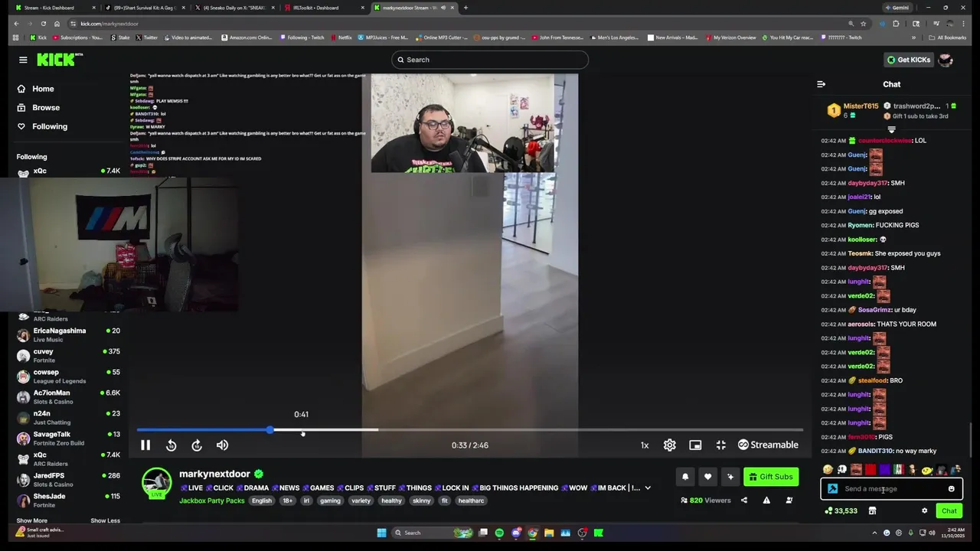980x551 pixels.
Task: Expand the stream title chevron
Action: pyautogui.click(x=648, y=487)
